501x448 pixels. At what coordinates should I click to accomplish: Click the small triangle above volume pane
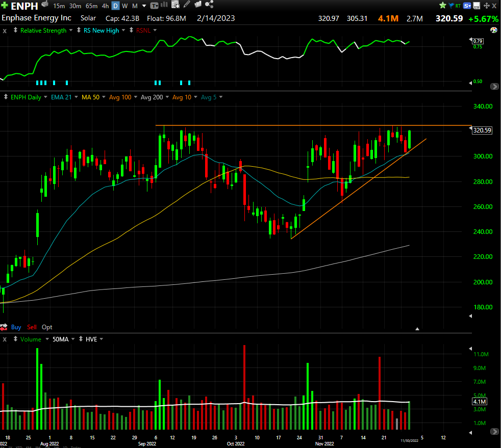[417, 329]
